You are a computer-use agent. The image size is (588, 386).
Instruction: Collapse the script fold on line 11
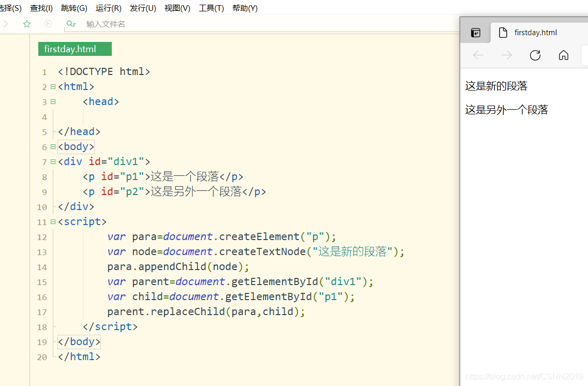53,221
